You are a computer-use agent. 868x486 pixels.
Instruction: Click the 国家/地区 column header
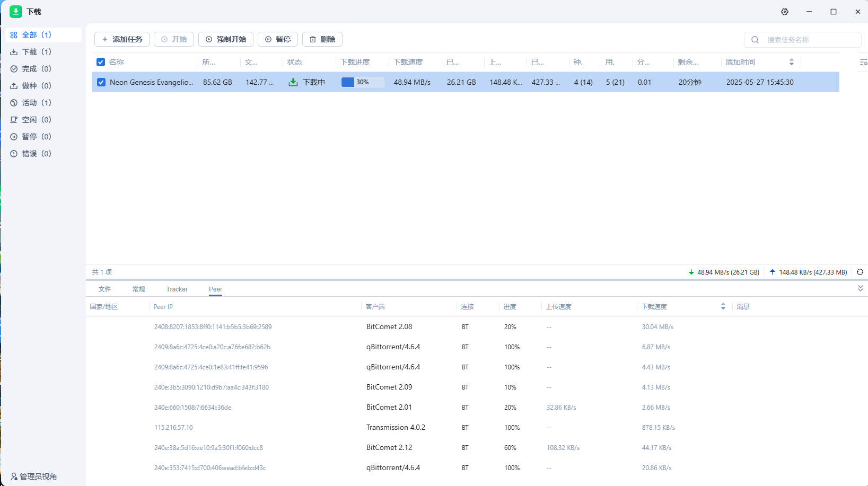(x=104, y=306)
